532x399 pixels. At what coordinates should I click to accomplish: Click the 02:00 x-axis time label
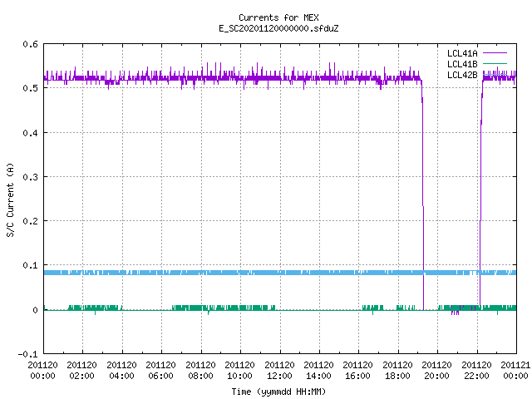click(81, 376)
